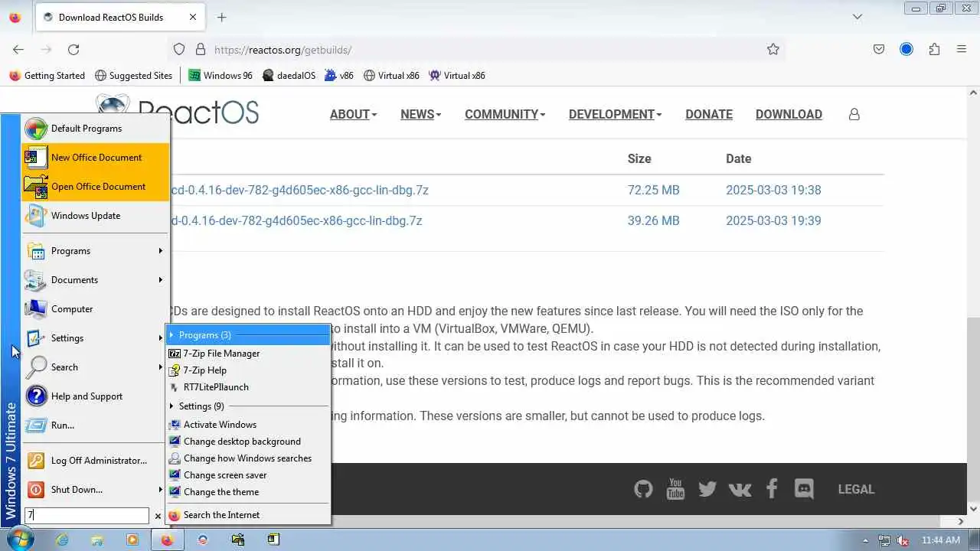
Task: Click the ReactOS user account icon
Action: [854, 114]
